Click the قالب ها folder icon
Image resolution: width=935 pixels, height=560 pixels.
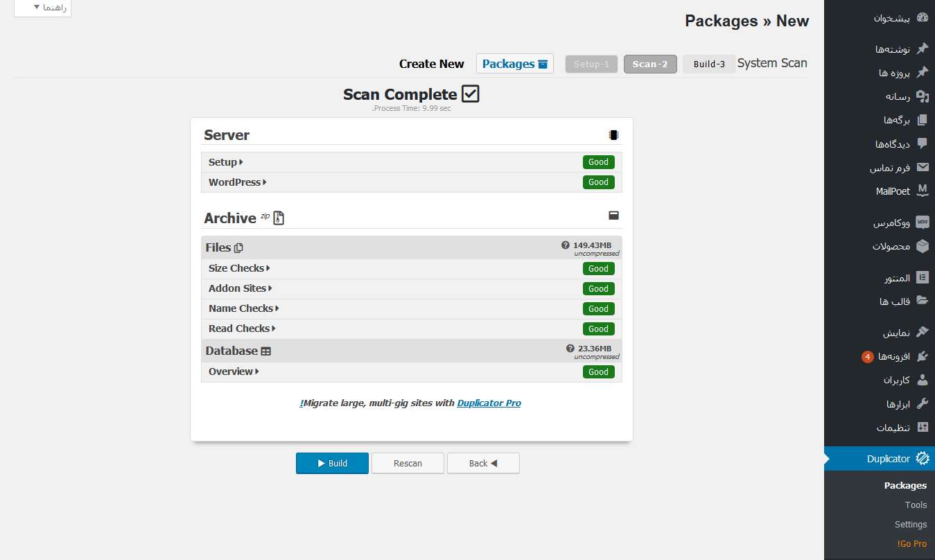(x=922, y=301)
